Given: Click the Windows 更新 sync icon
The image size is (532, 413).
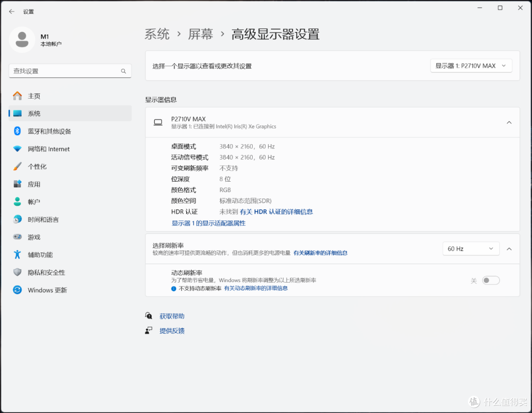Looking at the screenshot, I should point(17,290).
